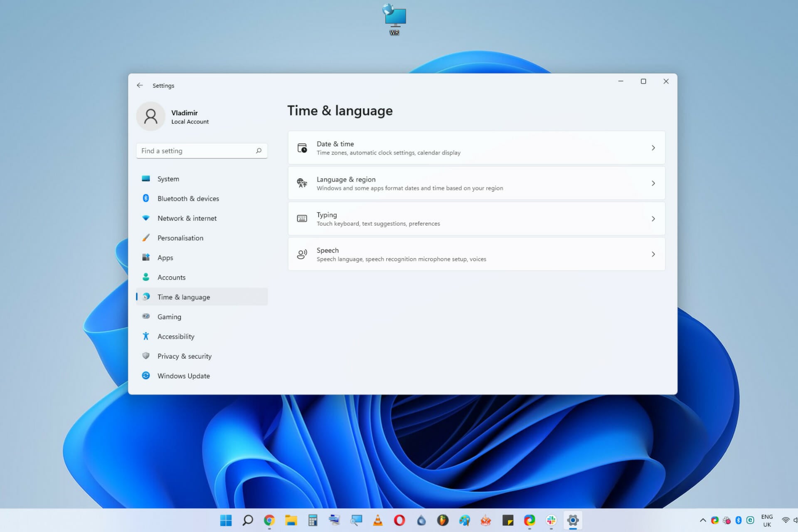798x532 pixels.
Task: Open VLC media player from the taskbar
Action: 377,520
